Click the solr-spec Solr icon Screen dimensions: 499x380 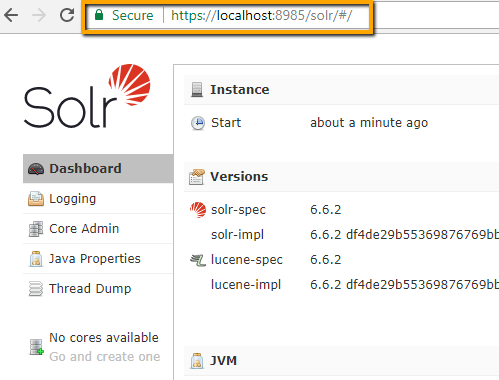pos(198,210)
